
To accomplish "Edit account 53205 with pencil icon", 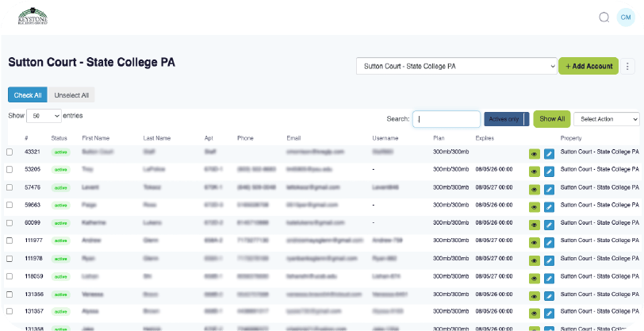I will (549, 170).
